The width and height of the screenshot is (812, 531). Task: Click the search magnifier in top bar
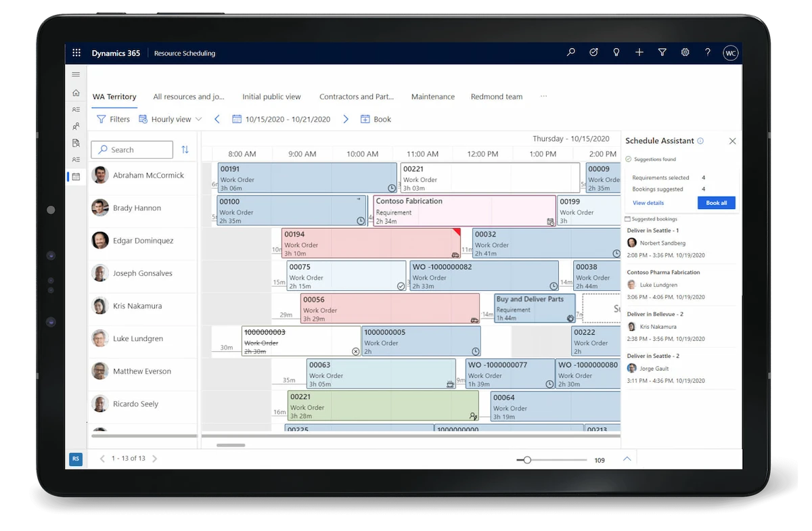tap(571, 52)
